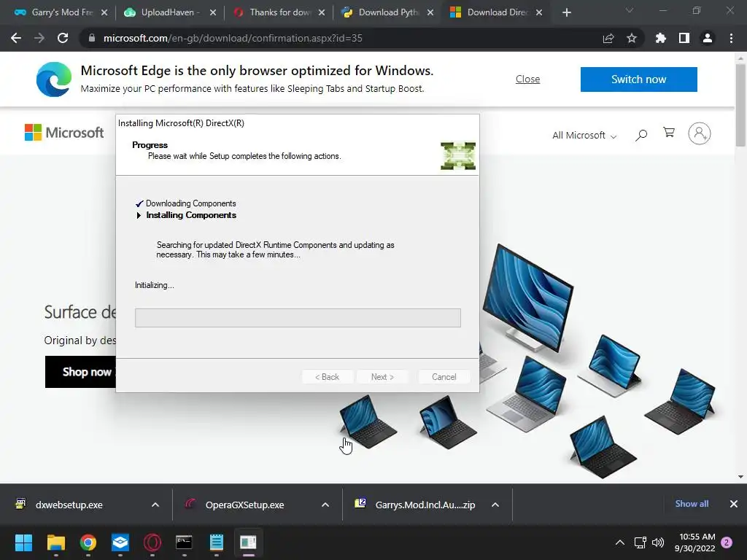Viewport: 747px width, 560px height.
Task: Close the Download Python tab
Action: 430,12
